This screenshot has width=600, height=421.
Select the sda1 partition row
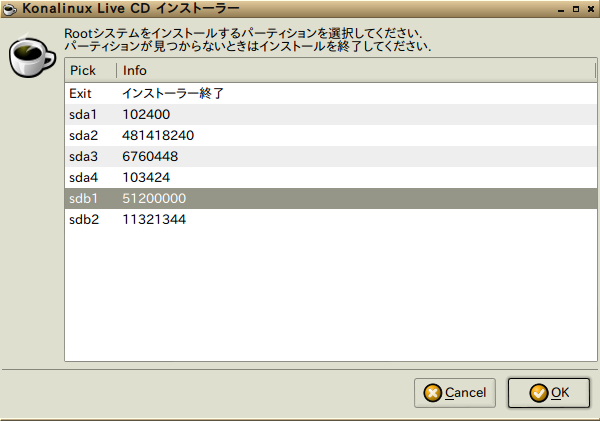point(331,114)
